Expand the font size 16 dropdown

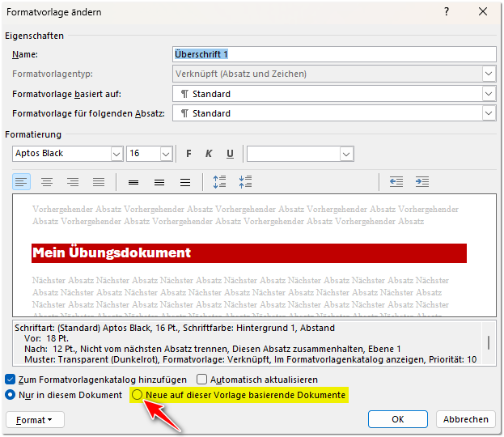tap(166, 154)
